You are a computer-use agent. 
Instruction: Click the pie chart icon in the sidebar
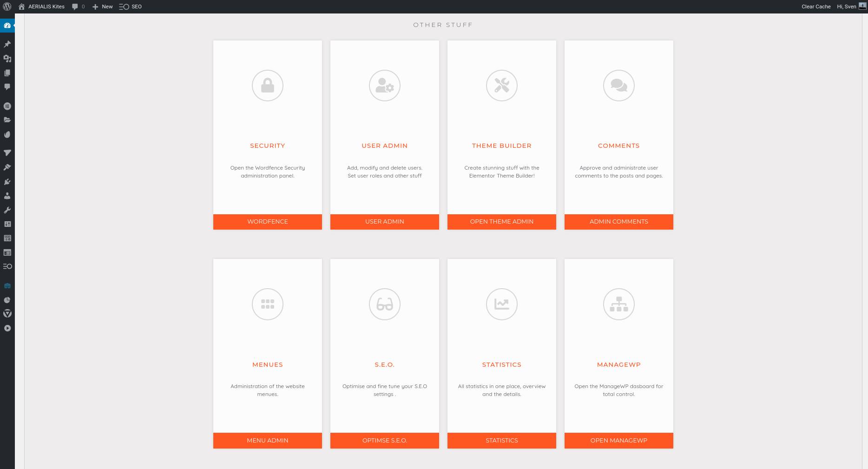pyautogui.click(x=7, y=300)
